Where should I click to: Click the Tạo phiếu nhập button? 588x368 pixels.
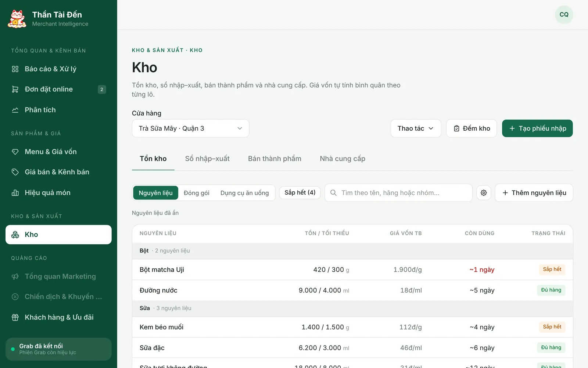pyautogui.click(x=537, y=128)
